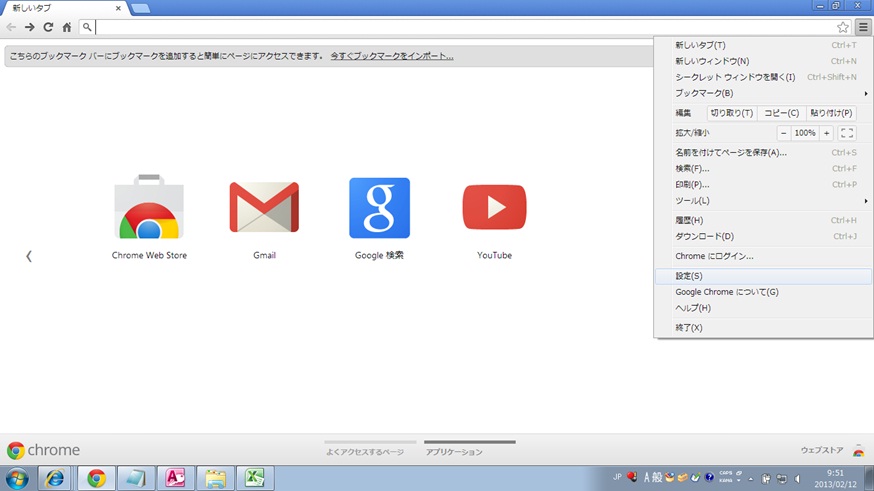Click the Chrome taskbar icon
Screen dimensions: 874x491
(96, 478)
